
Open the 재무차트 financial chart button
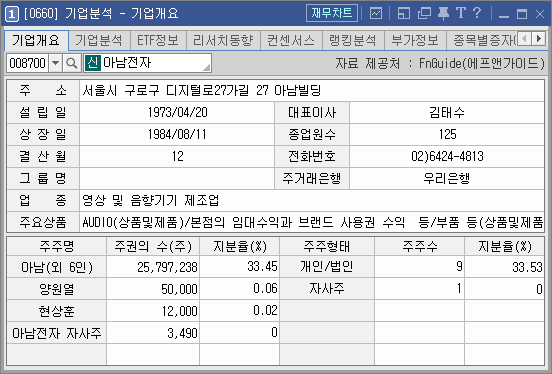click(x=332, y=13)
